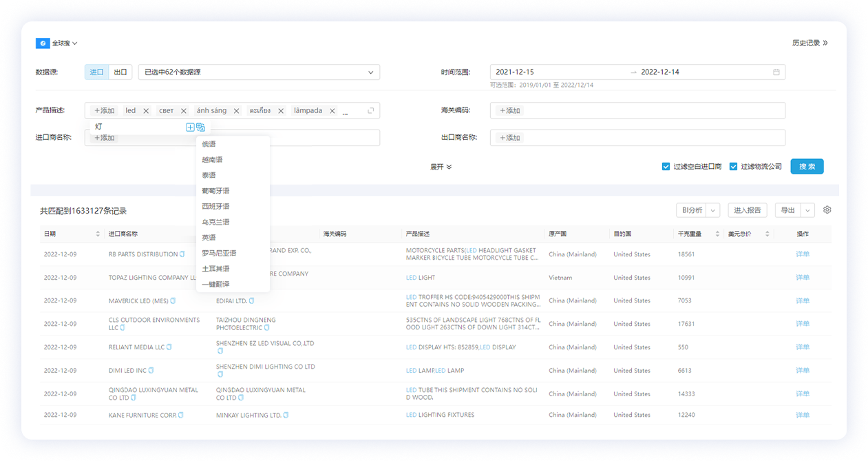Click the translate icon beside 灯
The width and height of the screenshot is (868, 461).
(200, 127)
